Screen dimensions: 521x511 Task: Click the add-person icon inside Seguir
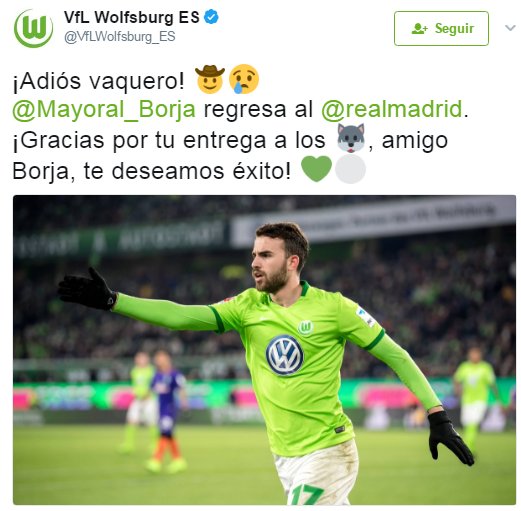pyautogui.click(x=419, y=29)
